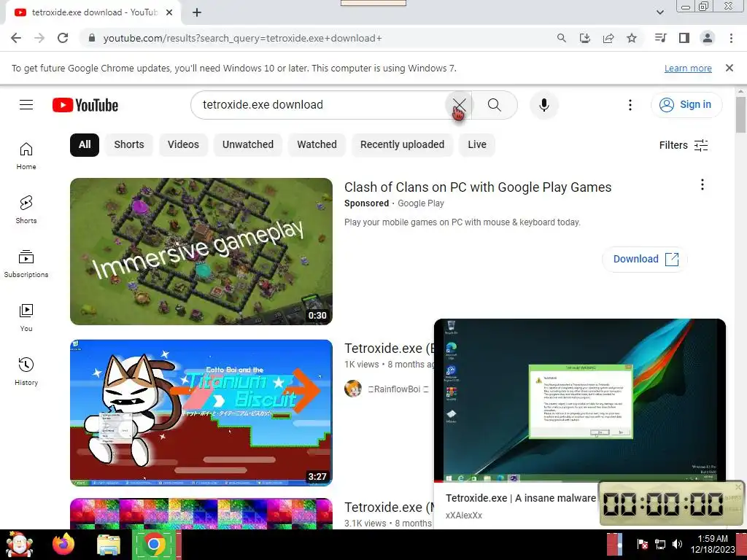
Task: Open You in the sidebar
Action: pyautogui.click(x=26, y=318)
